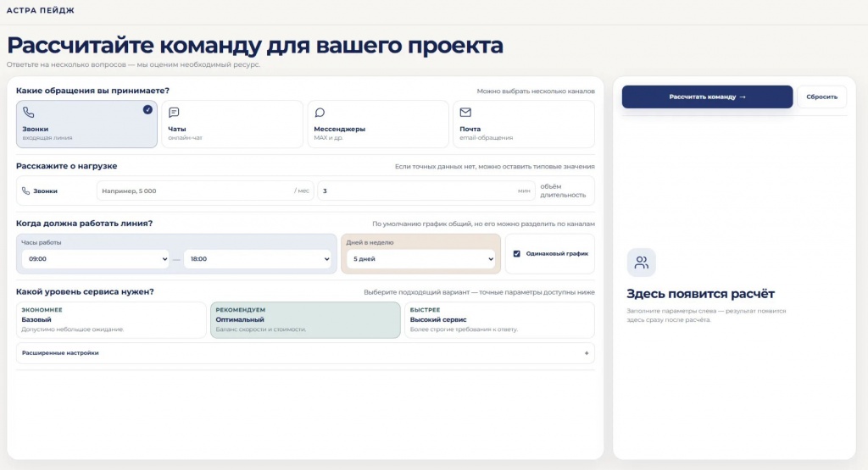This screenshot has width=868, height=470.
Task: Click heading Расскажите о нагрузке
Action: (x=66, y=166)
